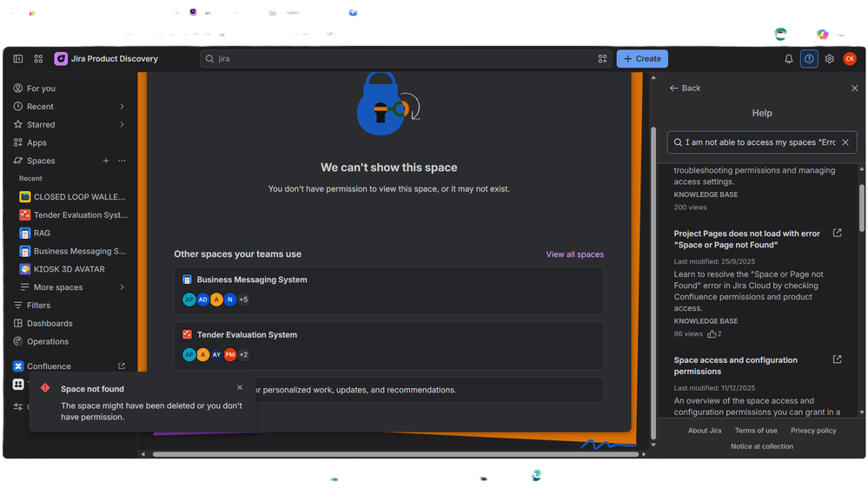Click Notice at collection link
Image resolution: width=868 pixels, height=488 pixels.
[x=762, y=446]
